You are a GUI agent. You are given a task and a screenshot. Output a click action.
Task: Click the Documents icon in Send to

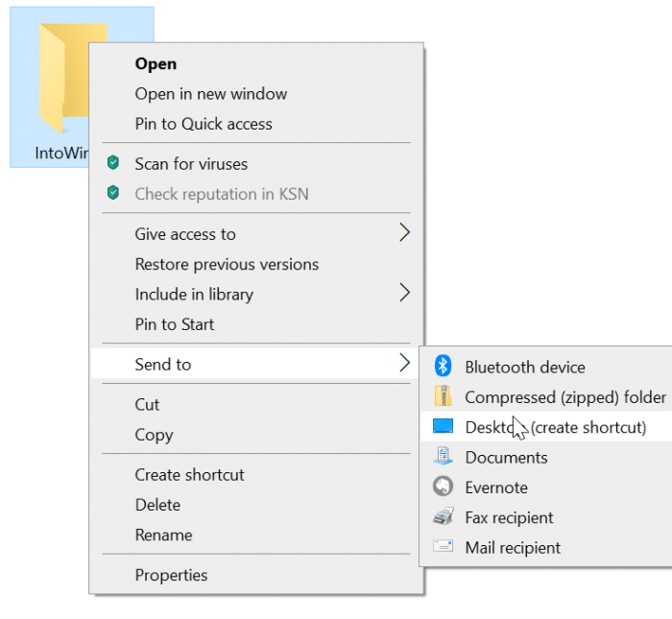point(443,456)
